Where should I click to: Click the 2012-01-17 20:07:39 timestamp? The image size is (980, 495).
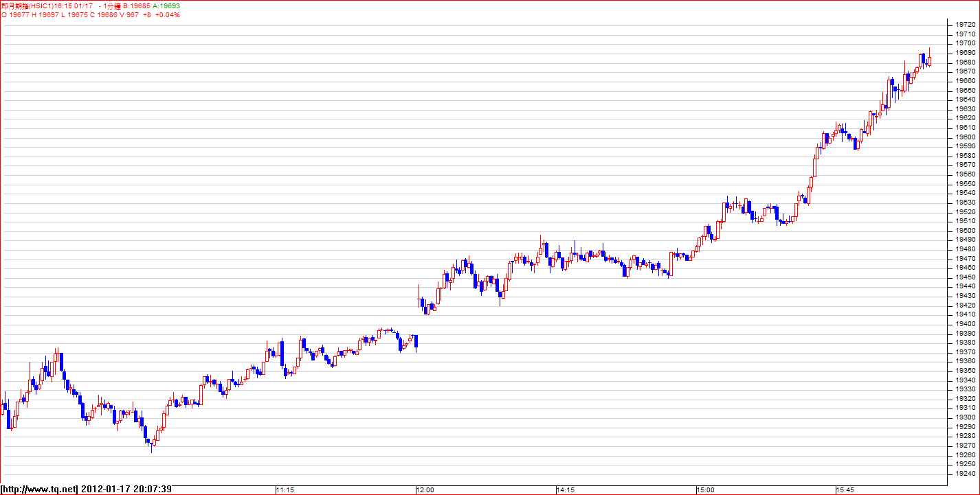[x=126, y=489]
